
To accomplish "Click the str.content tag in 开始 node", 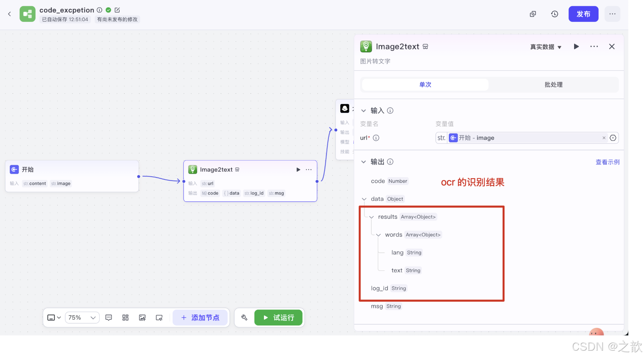I will pos(35,184).
